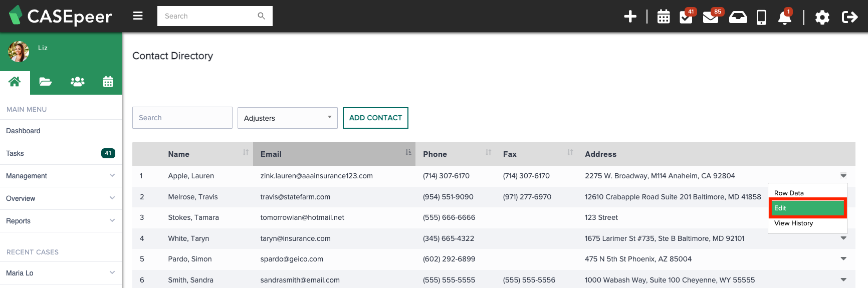Click phone (954) 551-9090
The image size is (868, 288).
point(448,197)
